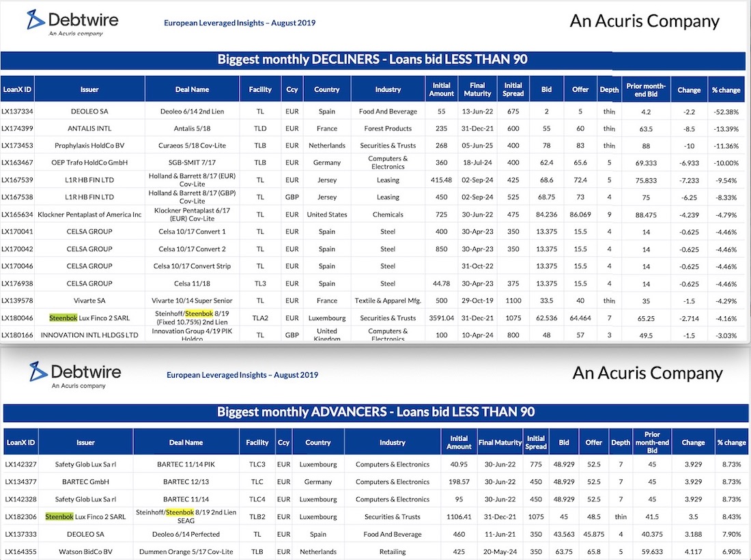Select maturity date 18-Jul-24 in SGB-SMIT row

[x=477, y=163]
